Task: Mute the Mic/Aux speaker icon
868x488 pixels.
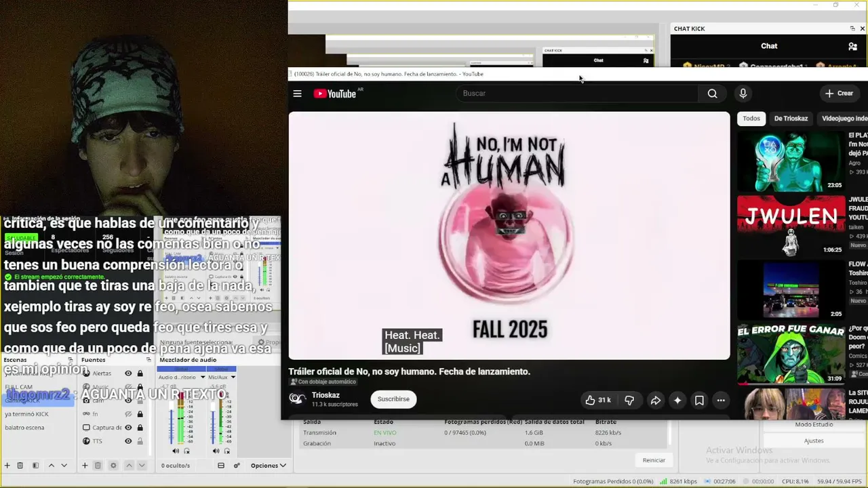Action: tap(216, 451)
